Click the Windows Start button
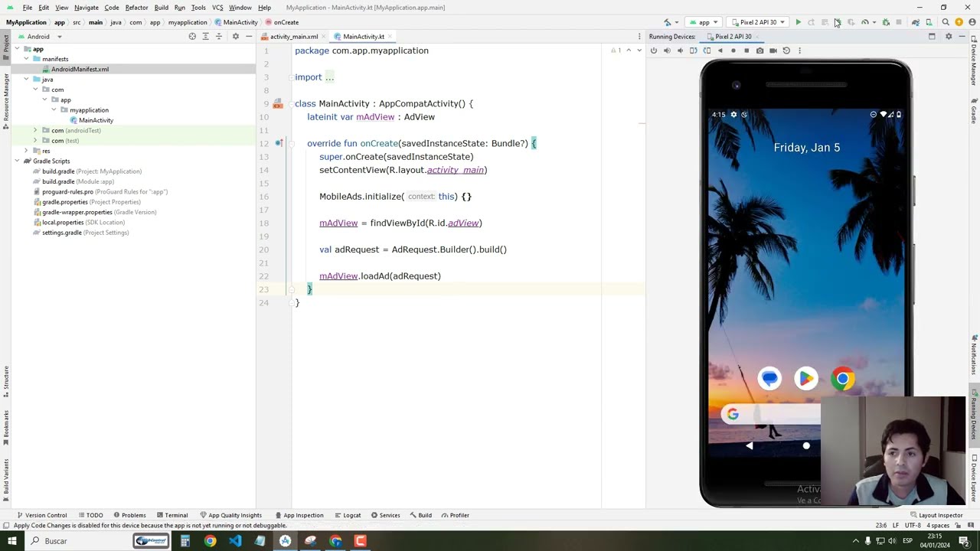Screen dimensions: 980x551 (x=11, y=541)
